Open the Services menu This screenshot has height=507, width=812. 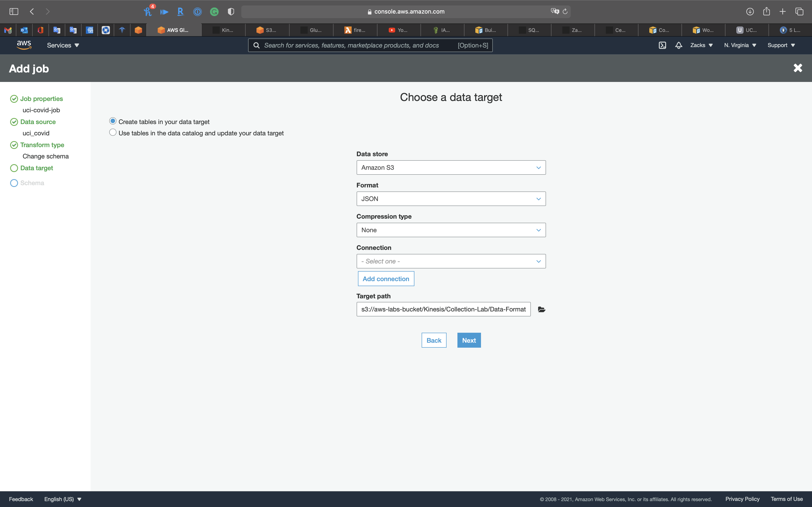(63, 45)
